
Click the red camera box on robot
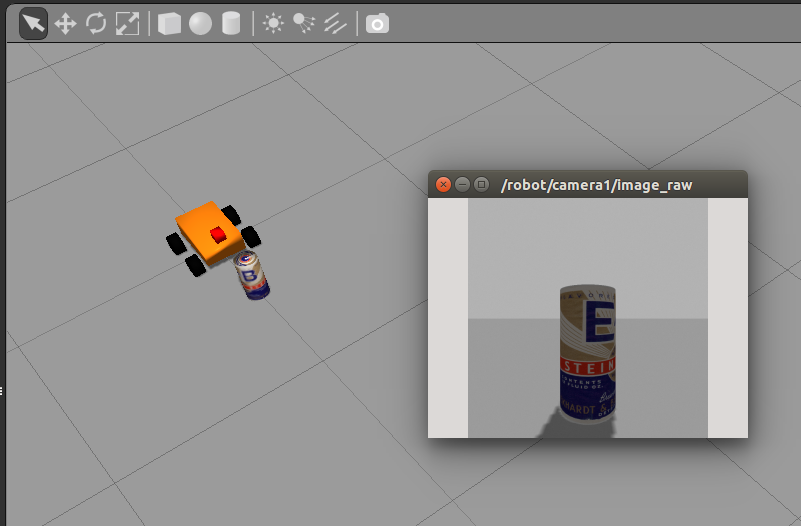tap(218, 235)
